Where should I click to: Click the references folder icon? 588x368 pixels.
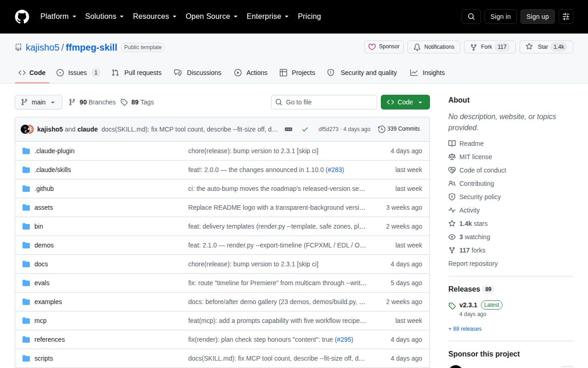pos(26,339)
